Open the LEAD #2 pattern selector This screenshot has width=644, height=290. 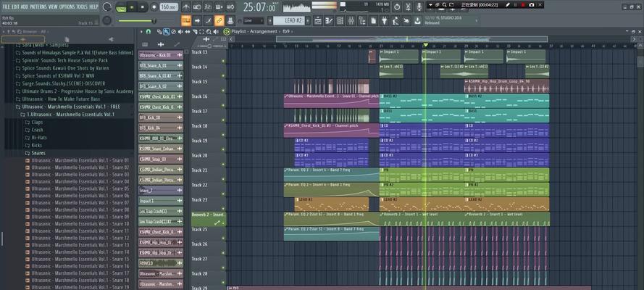coord(290,20)
